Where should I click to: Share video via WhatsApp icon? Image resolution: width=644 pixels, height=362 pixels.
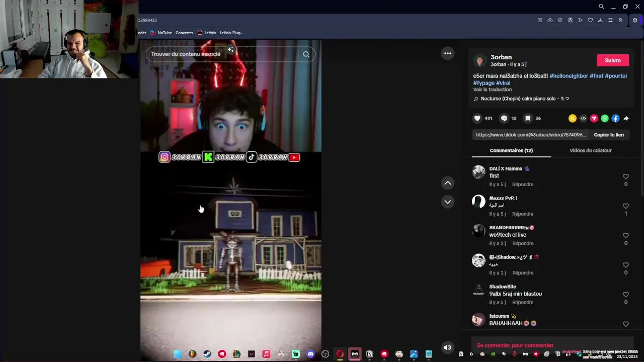pyautogui.click(x=605, y=119)
